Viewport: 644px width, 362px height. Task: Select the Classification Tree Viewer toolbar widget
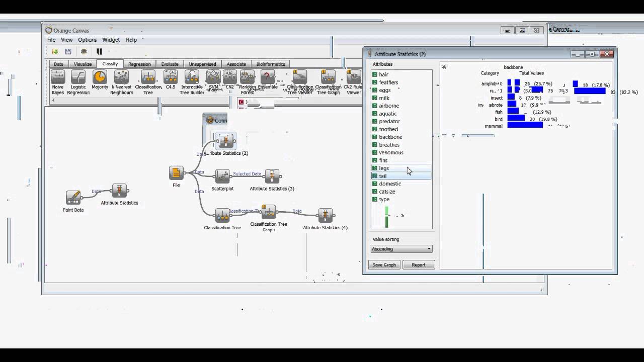(x=300, y=77)
